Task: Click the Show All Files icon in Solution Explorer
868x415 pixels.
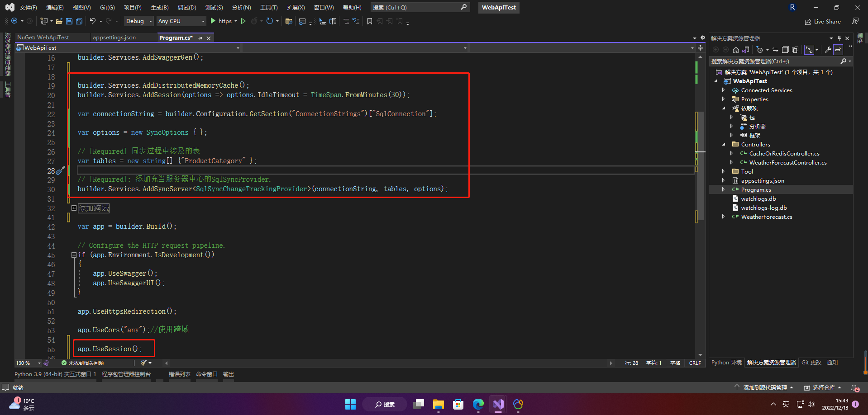Action: pyautogui.click(x=795, y=50)
